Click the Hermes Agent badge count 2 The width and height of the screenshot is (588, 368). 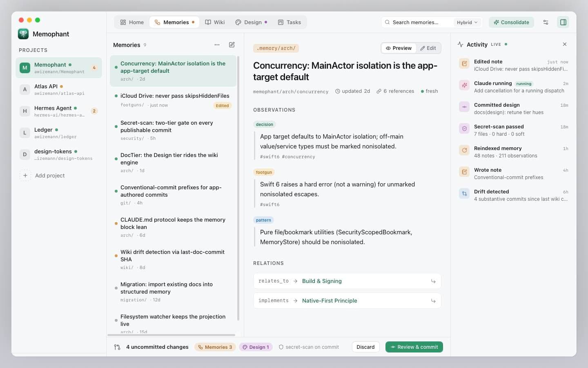point(94,111)
